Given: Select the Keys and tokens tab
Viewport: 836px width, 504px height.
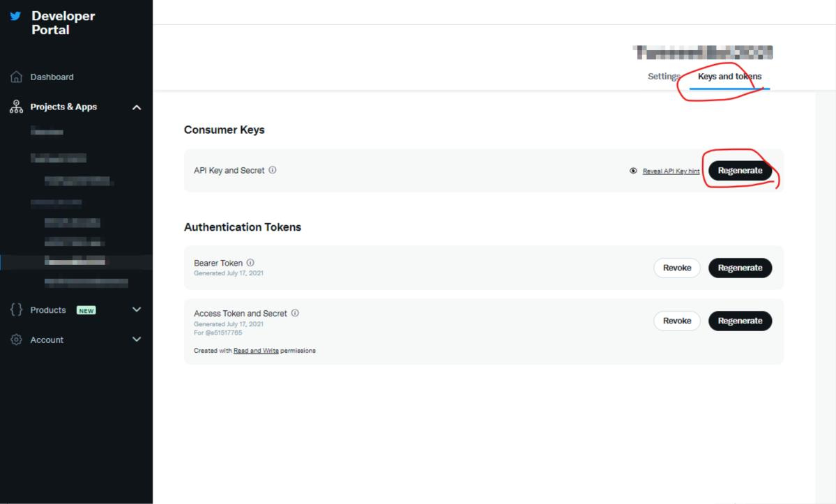Looking at the screenshot, I should 729,76.
